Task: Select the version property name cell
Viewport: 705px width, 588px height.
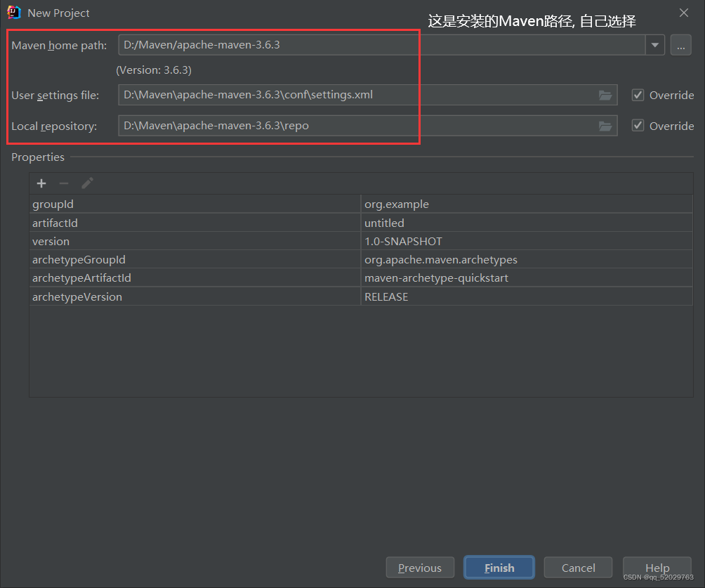Action: click(195, 241)
